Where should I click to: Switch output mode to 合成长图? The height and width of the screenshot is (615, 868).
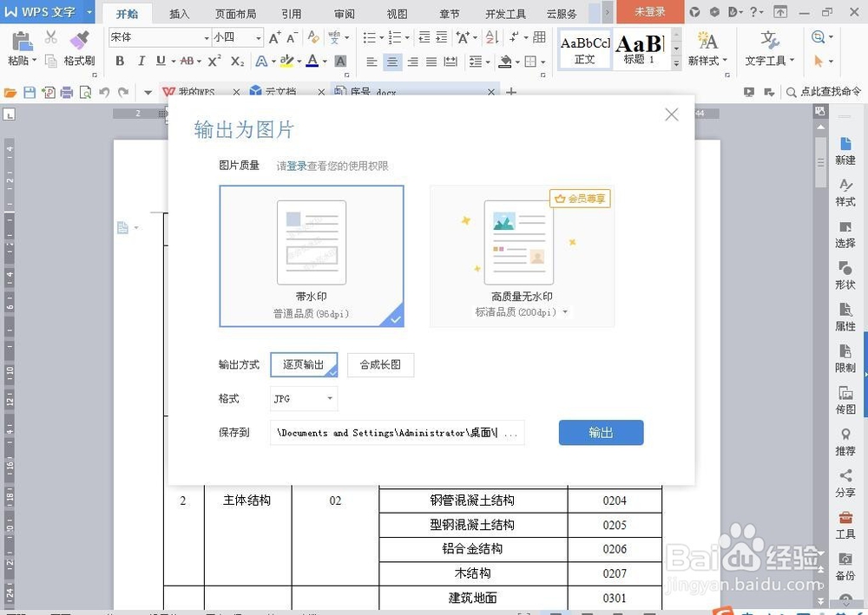(x=381, y=365)
